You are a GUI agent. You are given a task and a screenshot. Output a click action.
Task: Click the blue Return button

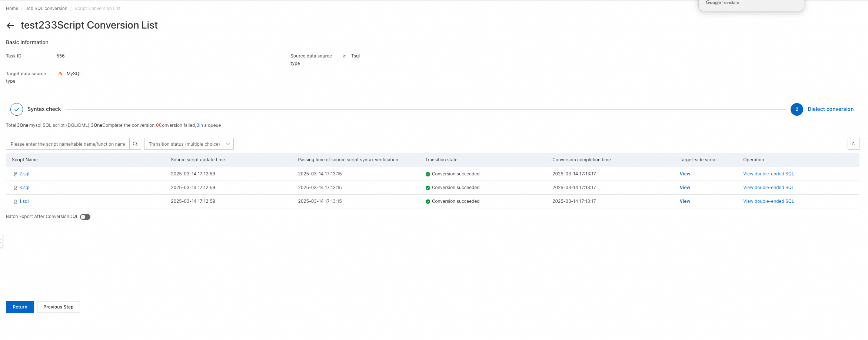(x=20, y=307)
